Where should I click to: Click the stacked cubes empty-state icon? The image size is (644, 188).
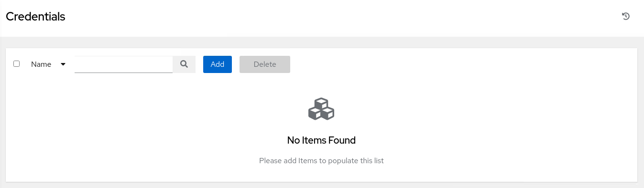[x=321, y=109]
